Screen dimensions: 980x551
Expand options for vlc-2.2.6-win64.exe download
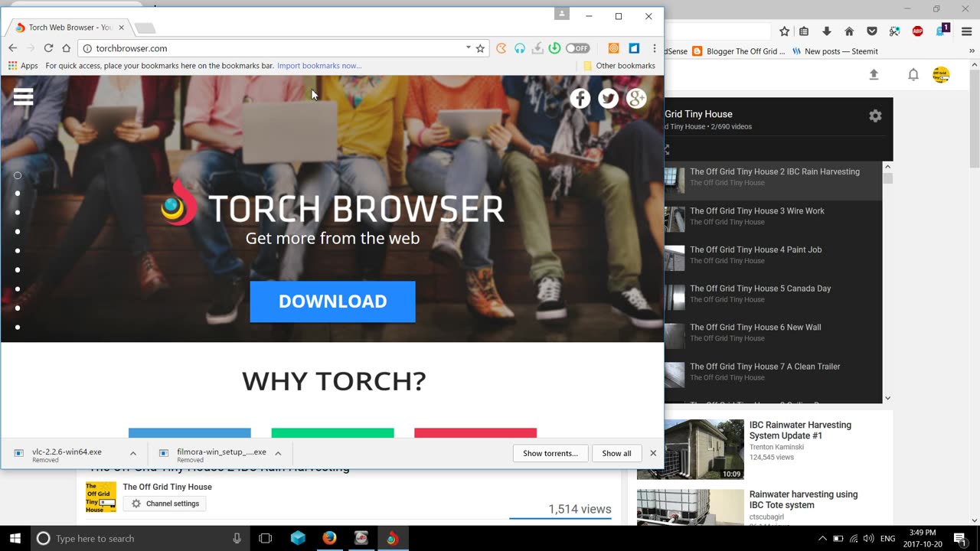click(x=133, y=453)
